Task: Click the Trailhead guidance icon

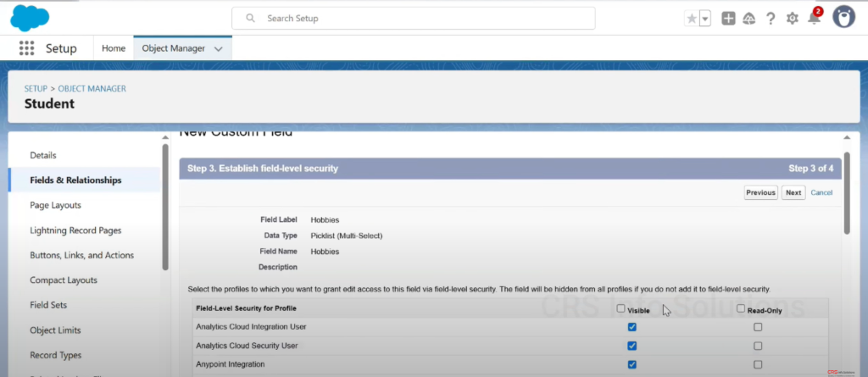Action: point(749,19)
